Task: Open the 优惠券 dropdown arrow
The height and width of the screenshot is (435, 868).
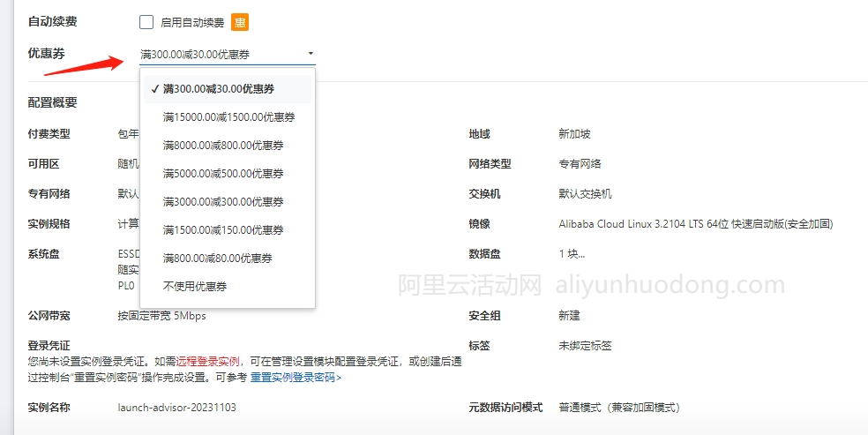Action: point(311,54)
